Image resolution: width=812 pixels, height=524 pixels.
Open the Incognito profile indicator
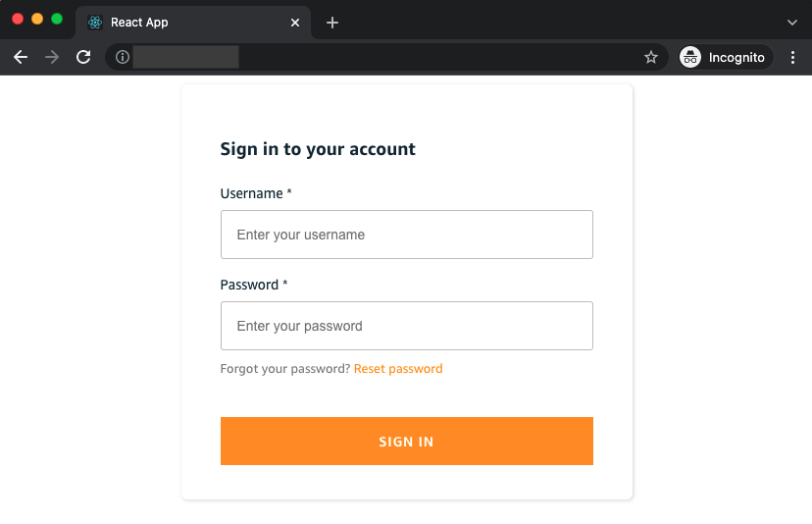pos(726,58)
